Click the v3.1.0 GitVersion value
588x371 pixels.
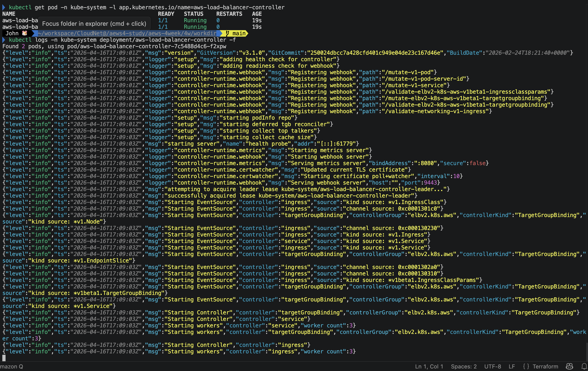point(252,53)
